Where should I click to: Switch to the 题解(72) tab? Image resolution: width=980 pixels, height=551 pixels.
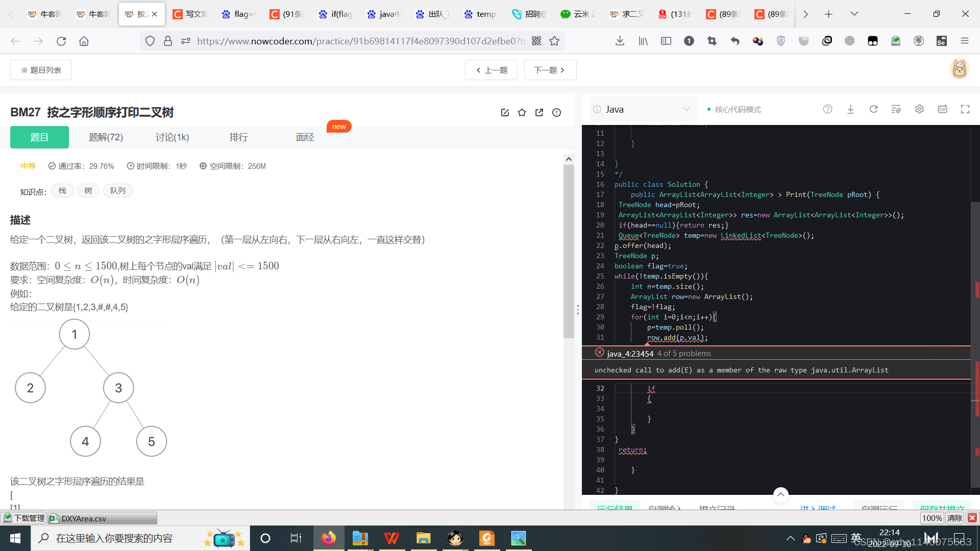tap(106, 137)
